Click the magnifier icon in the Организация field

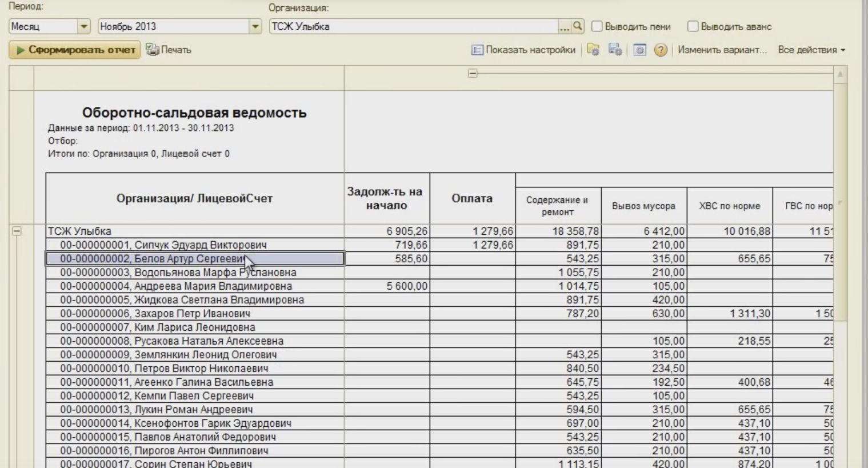[578, 26]
